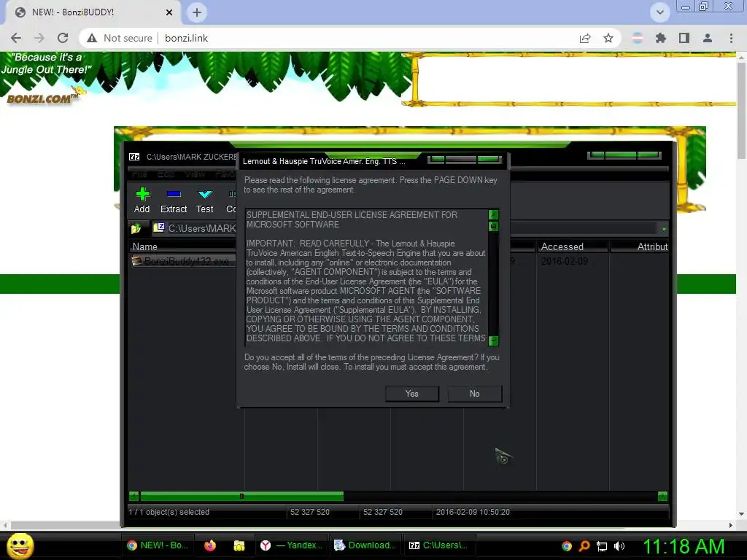
Task: Click the Not secure warning icon
Action: tap(92, 38)
